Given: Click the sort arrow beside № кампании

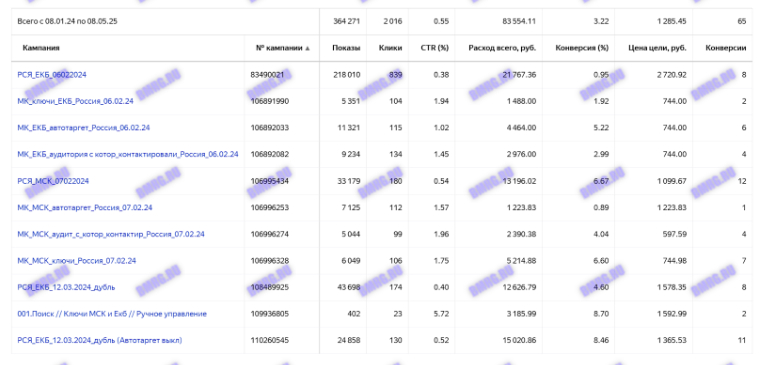Looking at the screenshot, I should tap(307, 48).
